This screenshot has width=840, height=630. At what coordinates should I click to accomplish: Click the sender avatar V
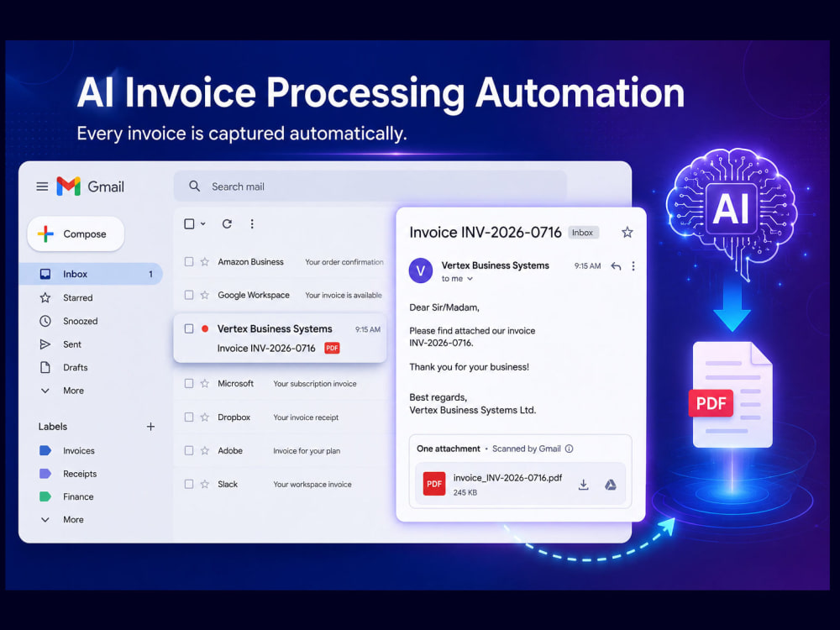pyautogui.click(x=421, y=270)
